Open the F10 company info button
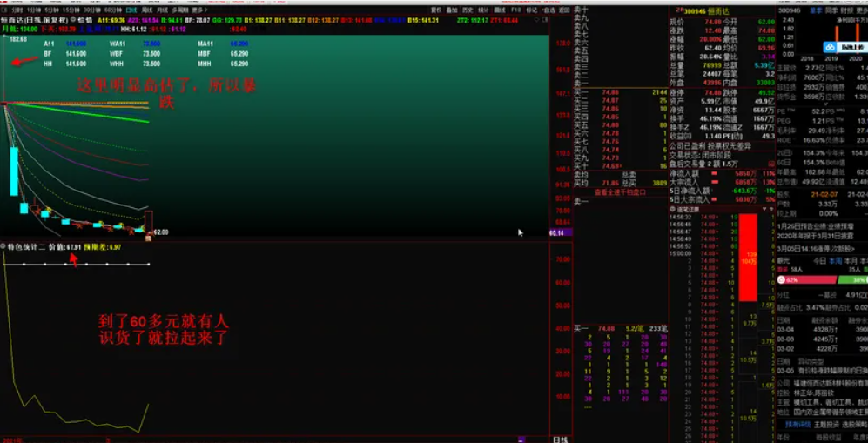The width and height of the screenshot is (868, 443). (516, 10)
